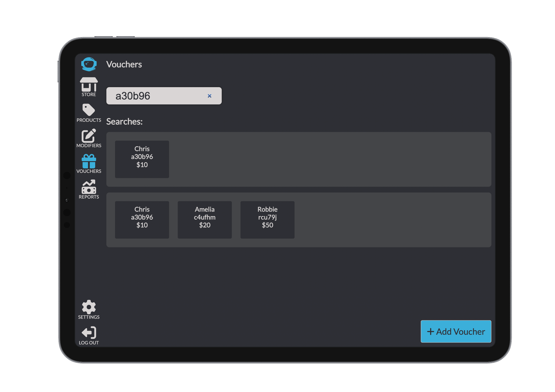Open Chris's $10 a30b96 voucher card
This screenshot has height=392, width=555.
(x=142, y=219)
